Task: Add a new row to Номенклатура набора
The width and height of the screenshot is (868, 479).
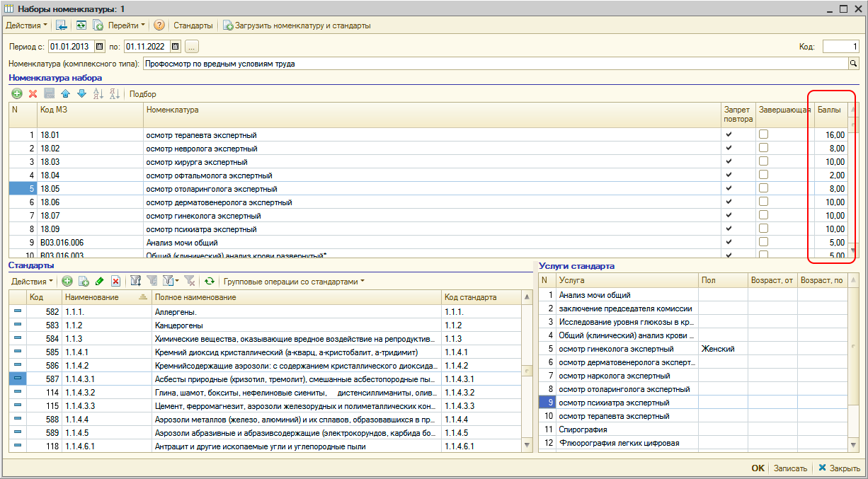Action: (17, 93)
